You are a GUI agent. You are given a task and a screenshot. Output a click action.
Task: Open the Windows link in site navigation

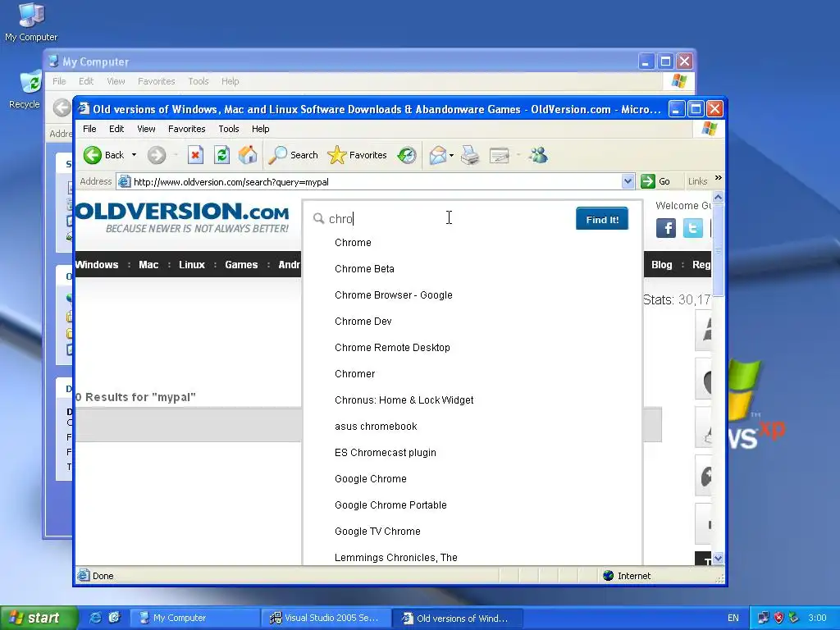[x=97, y=265]
